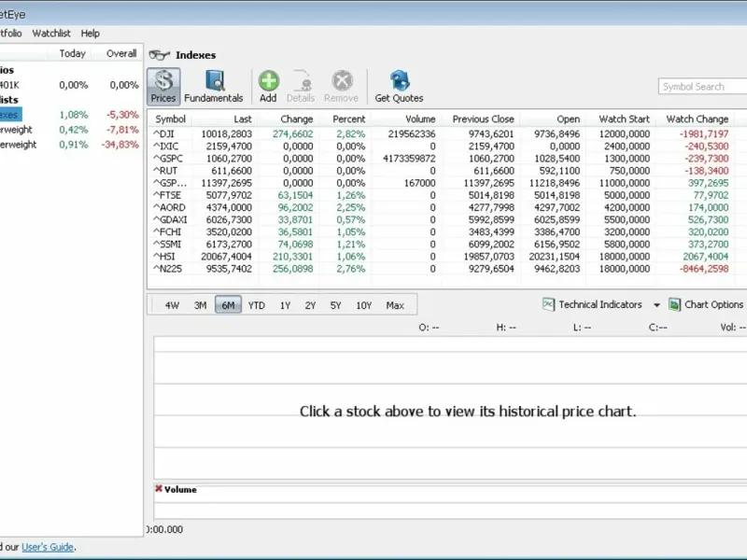Click the Details toolbar icon
This screenshot has width=747, height=560.
coord(301,87)
